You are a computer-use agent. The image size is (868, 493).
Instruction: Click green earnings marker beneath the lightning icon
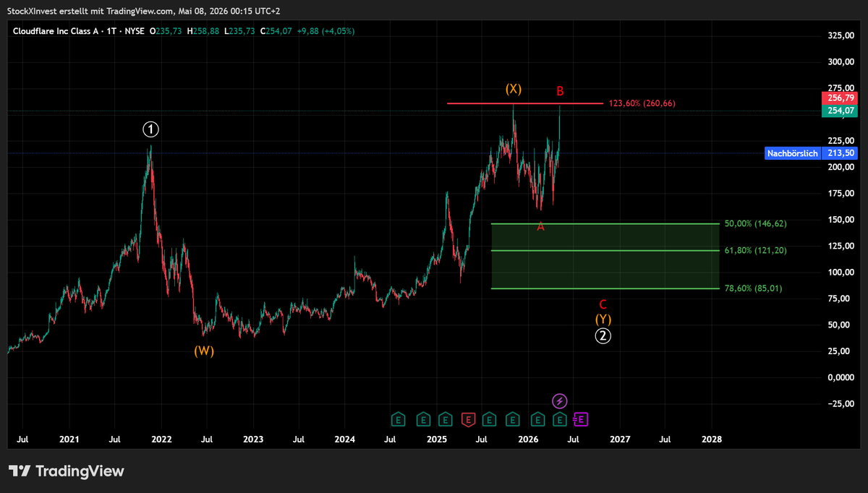point(560,419)
